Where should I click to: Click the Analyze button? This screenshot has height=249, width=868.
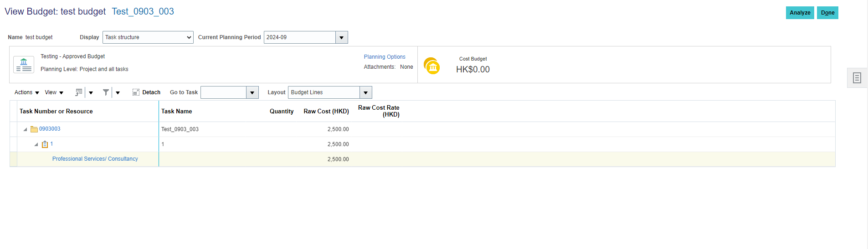800,13
